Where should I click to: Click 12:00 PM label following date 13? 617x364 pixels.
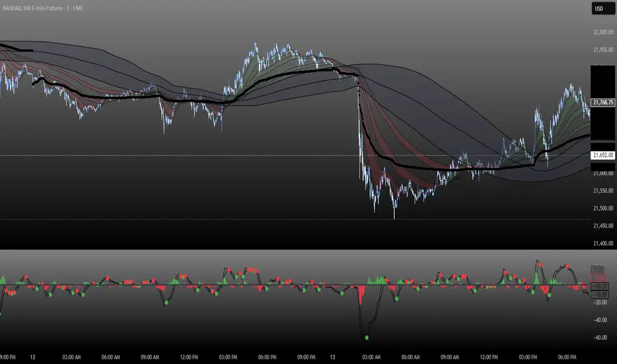(489, 357)
